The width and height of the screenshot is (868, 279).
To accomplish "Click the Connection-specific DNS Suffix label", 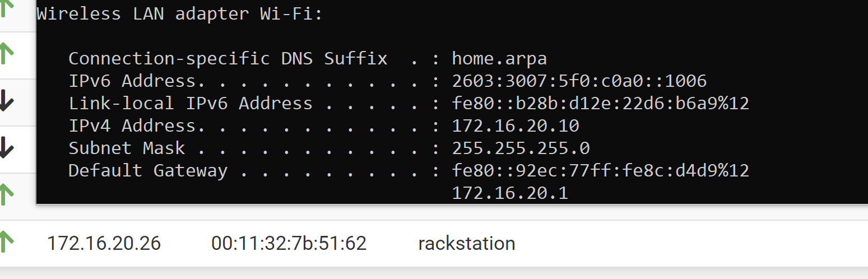I will [228, 59].
